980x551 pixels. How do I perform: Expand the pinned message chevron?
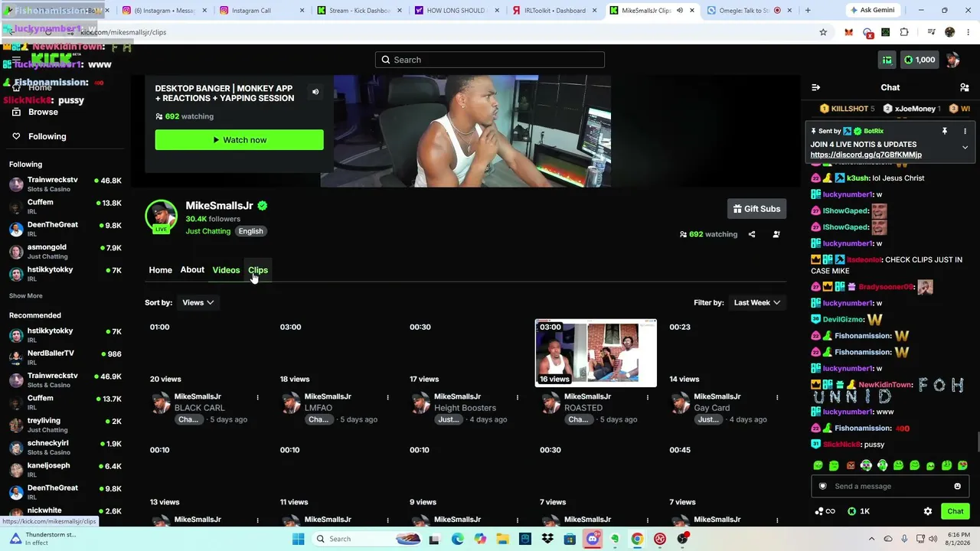965,147
